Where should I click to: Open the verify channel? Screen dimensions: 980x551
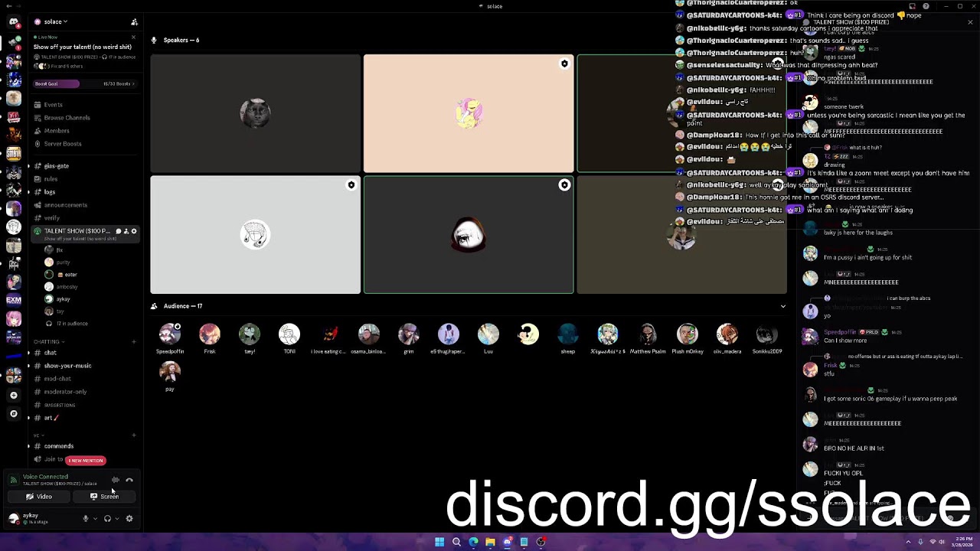pyautogui.click(x=51, y=218)
